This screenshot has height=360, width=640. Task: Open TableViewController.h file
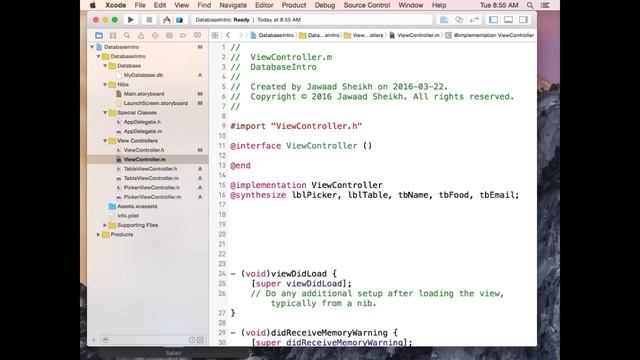coord(150,169)
